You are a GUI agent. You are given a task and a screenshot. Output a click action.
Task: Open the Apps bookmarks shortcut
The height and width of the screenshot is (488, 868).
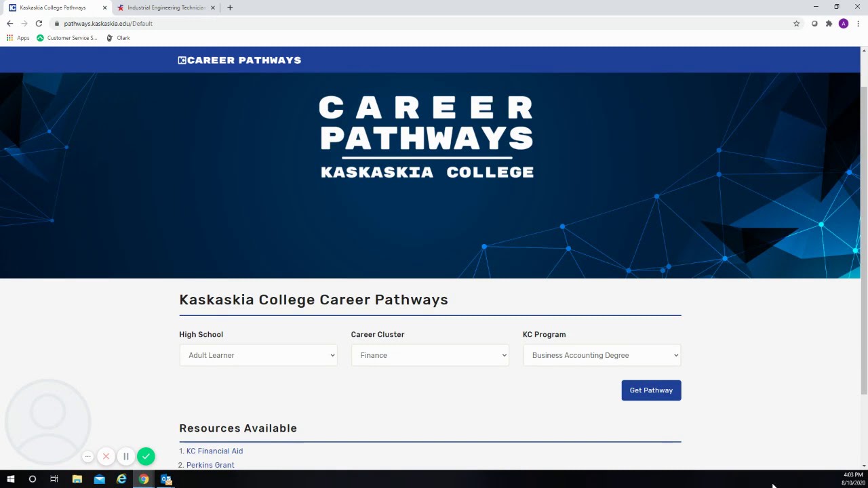[18, 38]
